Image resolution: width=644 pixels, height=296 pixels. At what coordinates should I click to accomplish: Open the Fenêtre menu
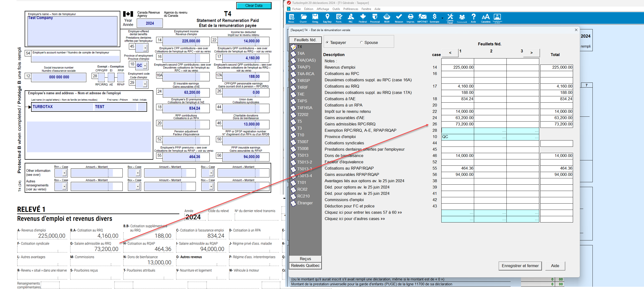tap(366, 9)
